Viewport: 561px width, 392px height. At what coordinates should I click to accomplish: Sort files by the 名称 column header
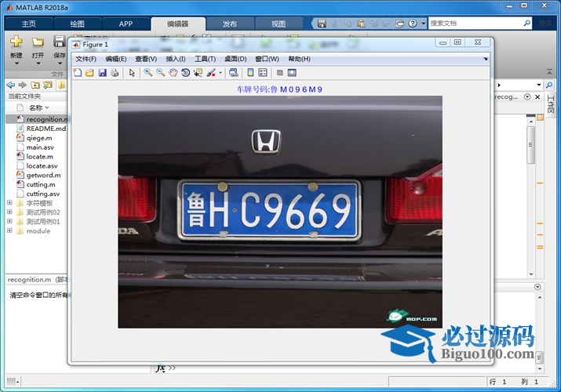pos(38,107)
